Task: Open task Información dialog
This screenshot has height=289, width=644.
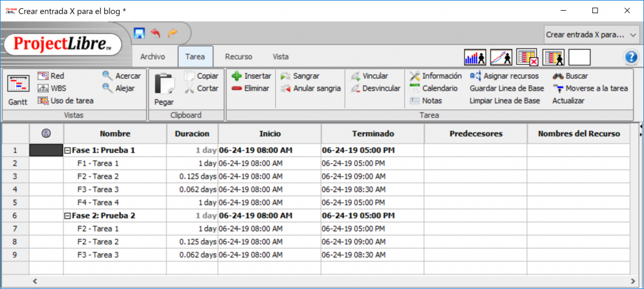Action: point(436,76)
